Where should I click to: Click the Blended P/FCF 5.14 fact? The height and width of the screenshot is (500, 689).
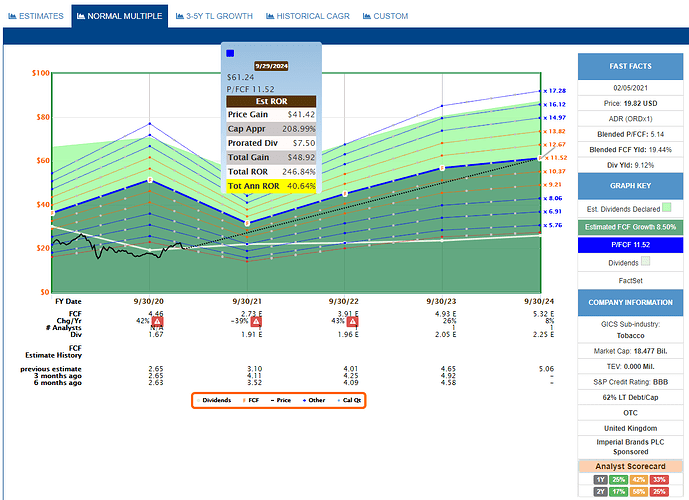(x=630, y=134)
